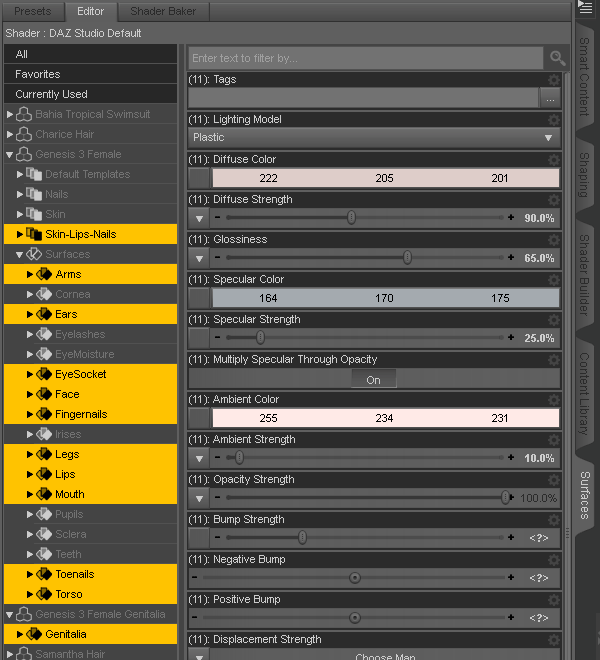Open Diffuse Strength gear settings
The image size is (600, 660).
click(554, 200)
